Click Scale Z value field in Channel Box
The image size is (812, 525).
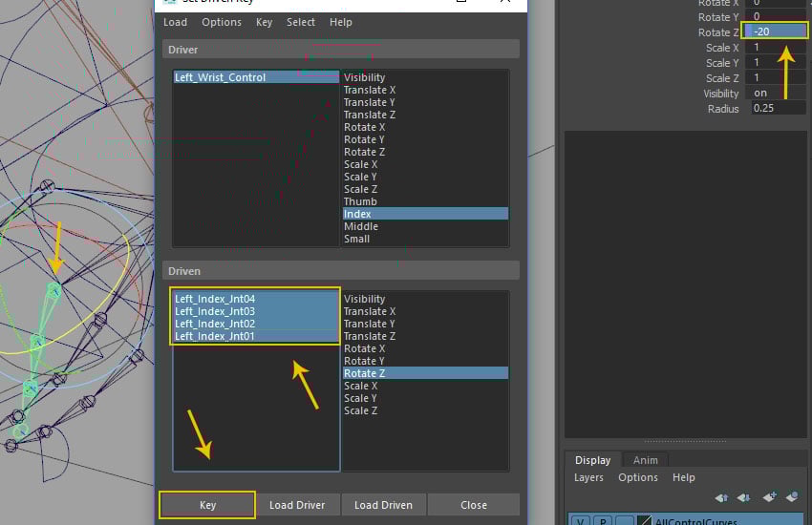pyautogui.click(x=776, y=77)
